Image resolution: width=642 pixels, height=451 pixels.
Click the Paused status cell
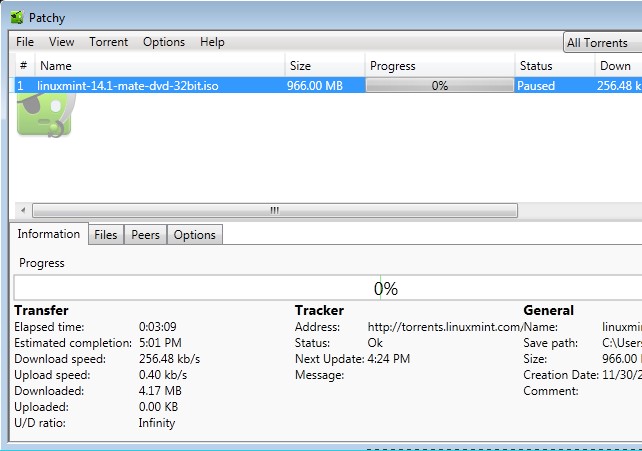coord(536,86)
